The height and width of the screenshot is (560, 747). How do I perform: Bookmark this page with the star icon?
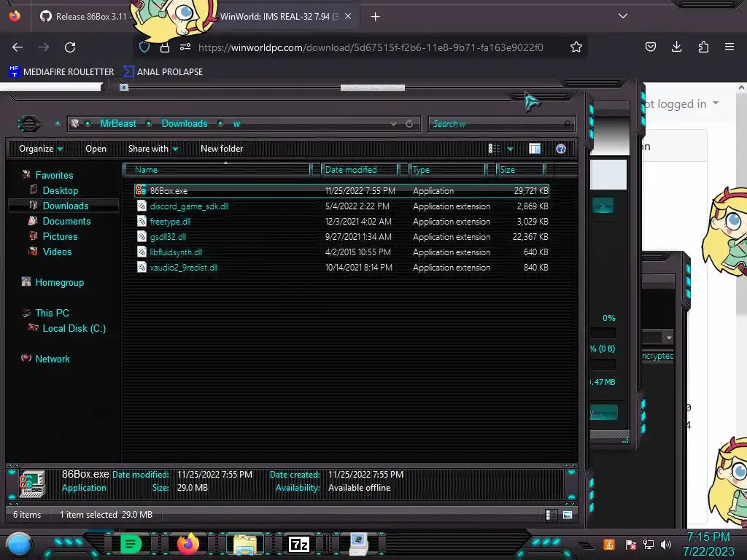[576, 47]
